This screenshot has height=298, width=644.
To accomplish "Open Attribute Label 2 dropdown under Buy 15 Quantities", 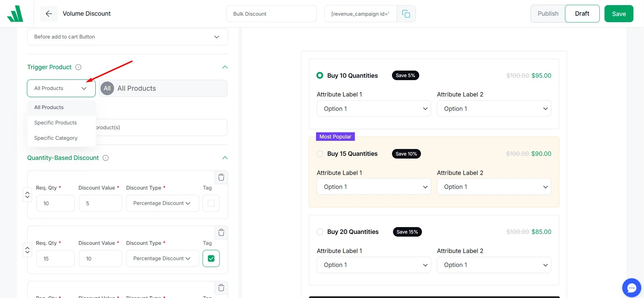I will point(494,187).
